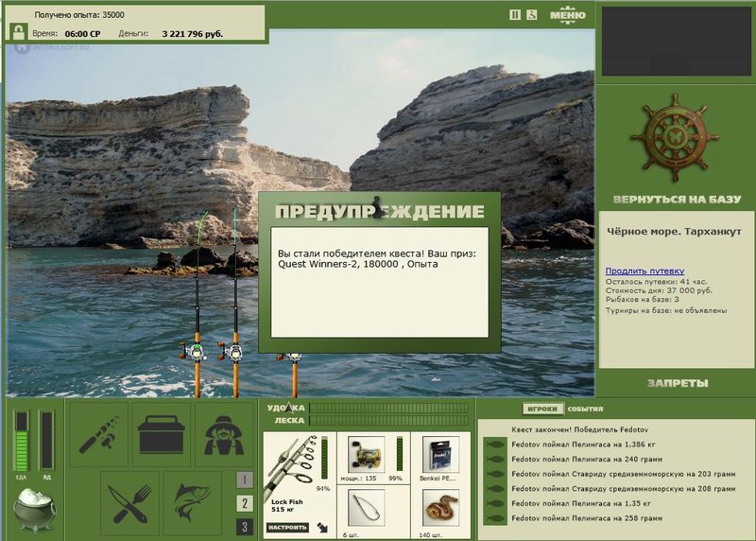Click 'Осталось путевки: 41 час.' line
Screen dimensions: 756x541
point(656,282)
